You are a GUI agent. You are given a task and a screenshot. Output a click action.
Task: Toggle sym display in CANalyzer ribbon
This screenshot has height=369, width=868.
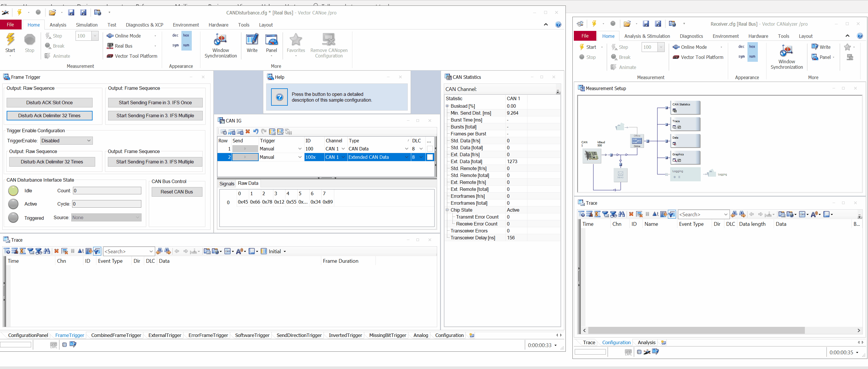741,57
